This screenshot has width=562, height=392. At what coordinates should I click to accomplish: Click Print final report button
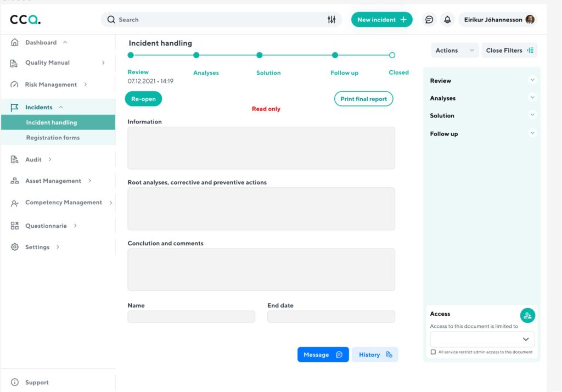click(x=363, y=99)
